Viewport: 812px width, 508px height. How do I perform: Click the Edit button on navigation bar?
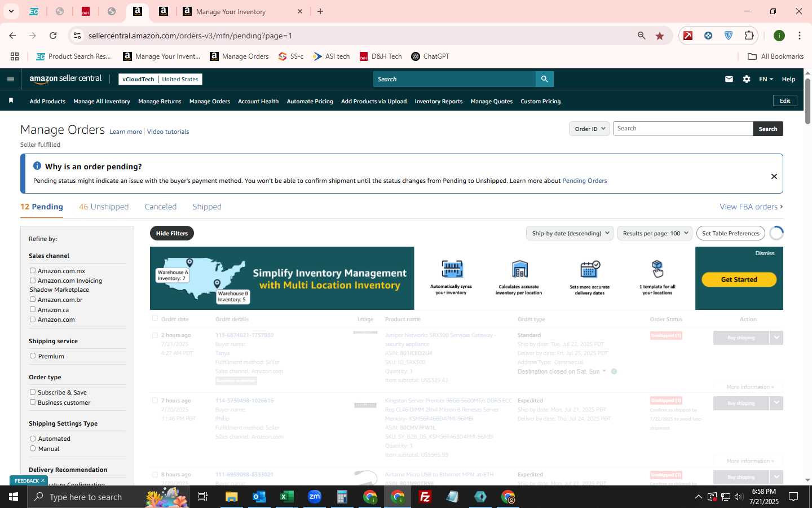[785, 100]
